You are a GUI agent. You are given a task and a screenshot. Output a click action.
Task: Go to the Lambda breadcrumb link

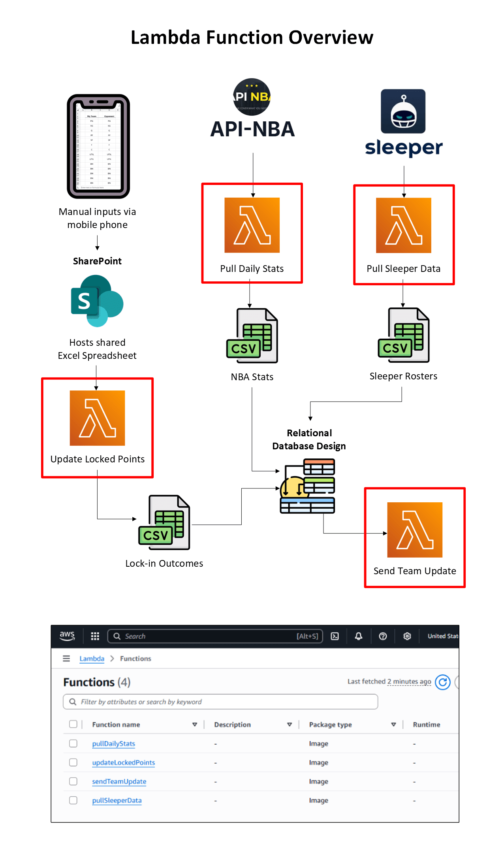(92, 658)
